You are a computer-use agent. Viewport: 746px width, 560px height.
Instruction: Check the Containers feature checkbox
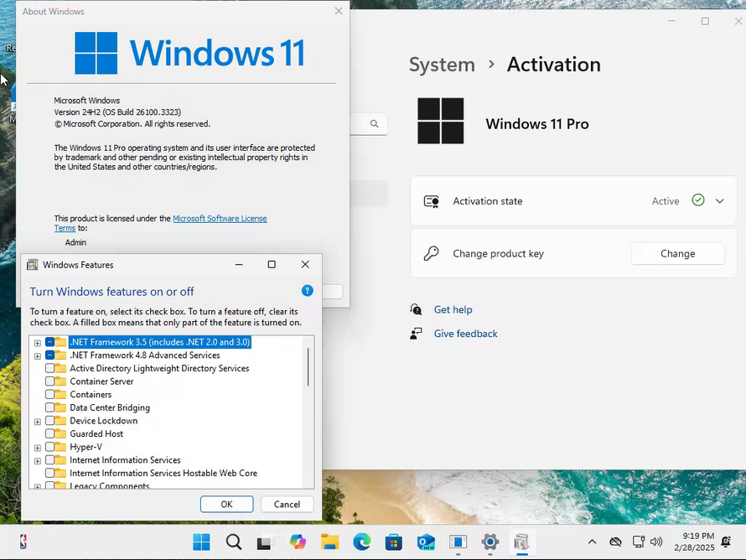pos(50,395)
